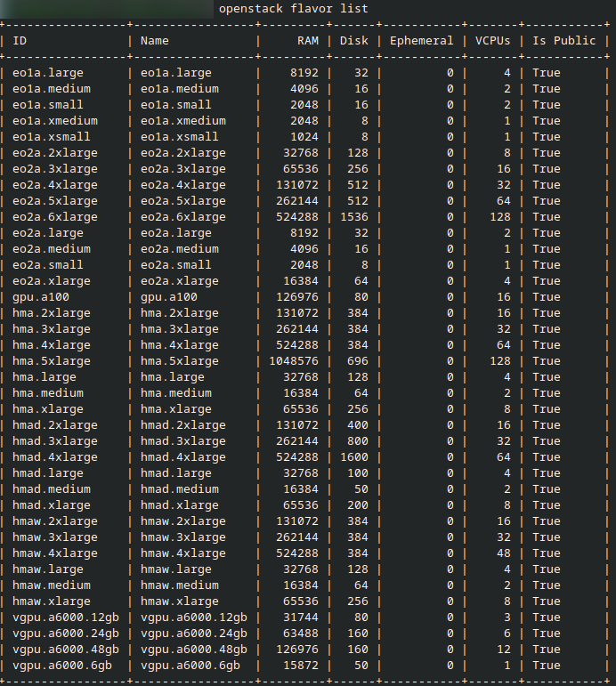
Task: Click RAM value 1024 for eo1a.xsmall
Action: click(x=304, y=137)
